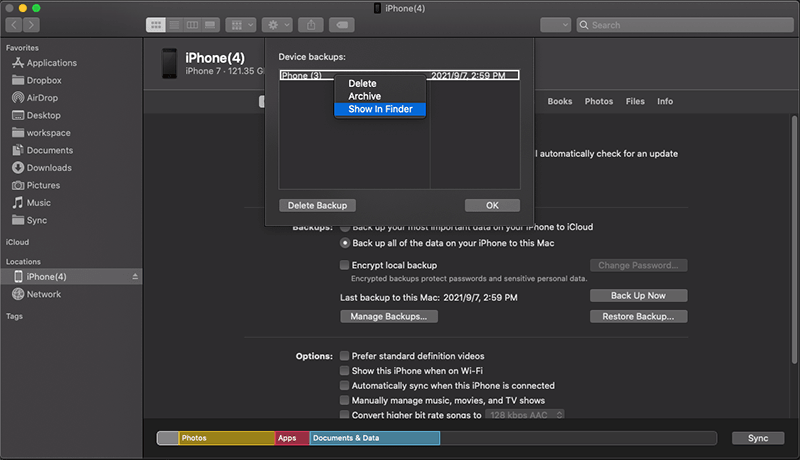Click Back Up Now
Viewport: 800px width, 460px height.
point(638,296)
